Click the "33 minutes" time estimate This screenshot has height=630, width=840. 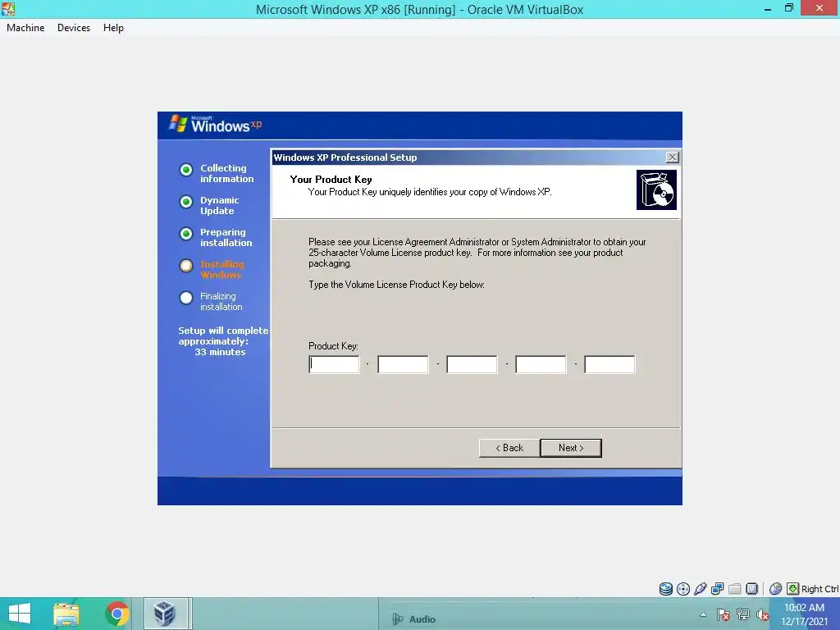[220, 352]
